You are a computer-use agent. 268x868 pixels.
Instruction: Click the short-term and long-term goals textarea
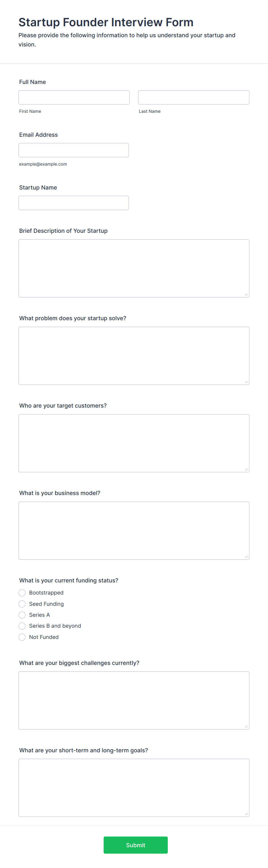point(134,788)
